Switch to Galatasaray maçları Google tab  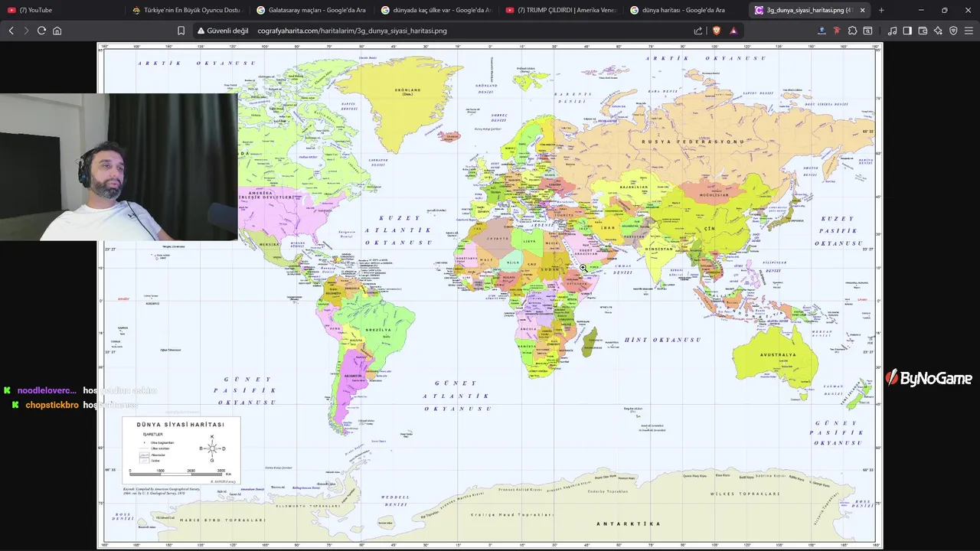pos(311,10)
